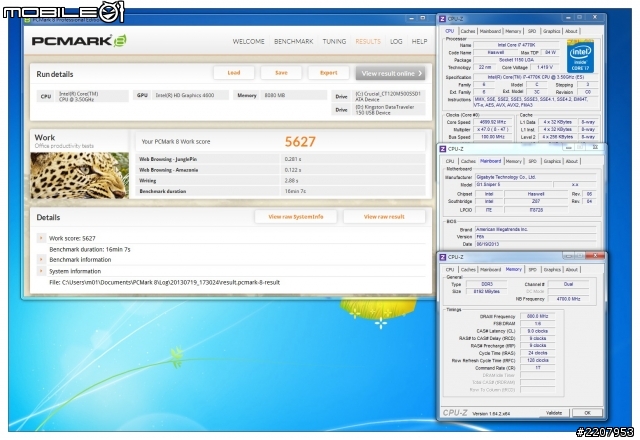Click CPU-Z title icon of top CPU-Z window
Viewport: 640px width, 440px height.
(442, 19)
